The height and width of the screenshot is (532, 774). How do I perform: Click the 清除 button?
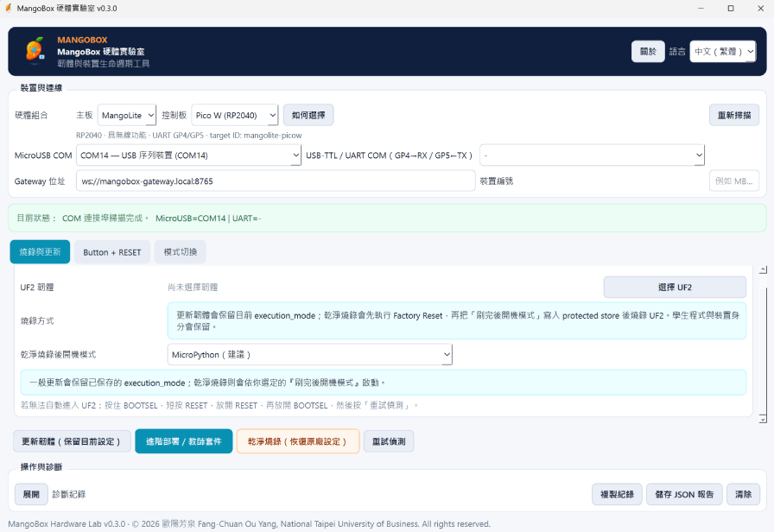click(x=743, y=494)
